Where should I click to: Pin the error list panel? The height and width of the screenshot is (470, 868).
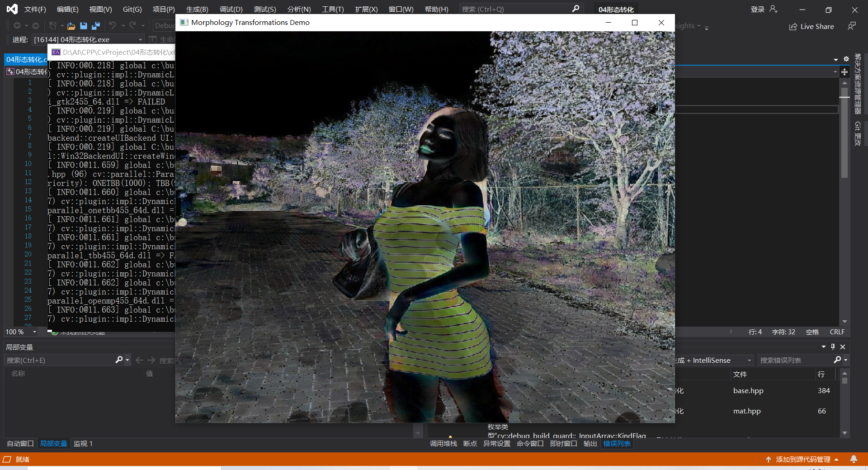tap(833, 347)
